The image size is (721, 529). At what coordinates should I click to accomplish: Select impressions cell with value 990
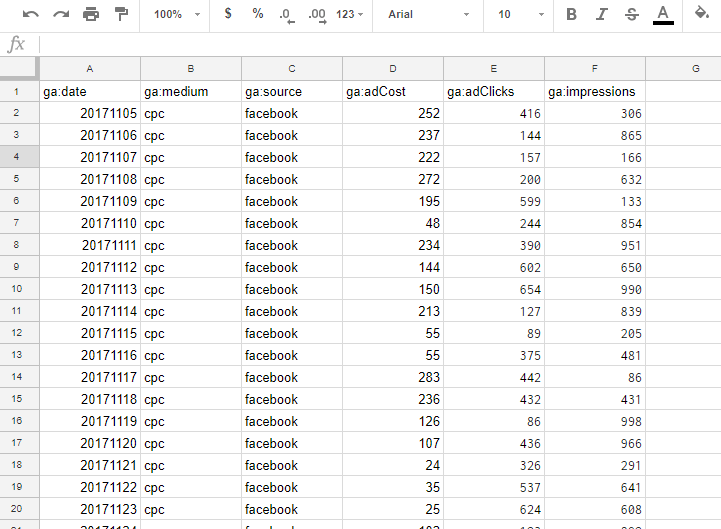[595, 289]
